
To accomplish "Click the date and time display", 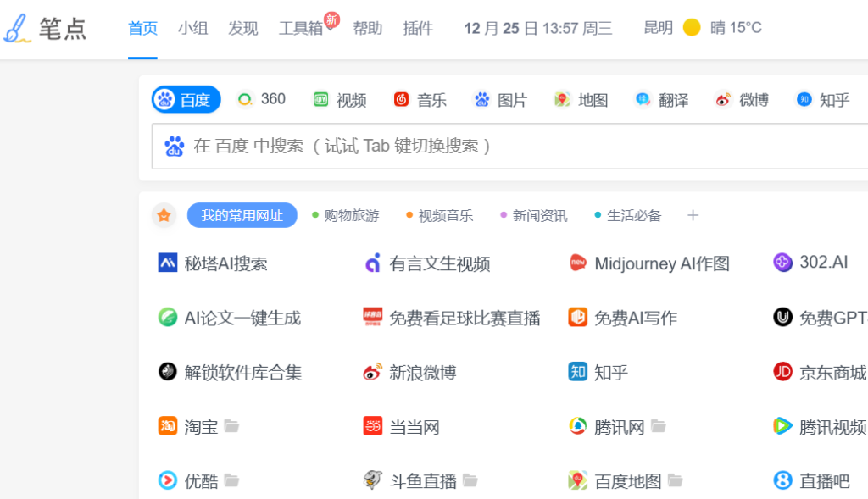I will 537,28.
